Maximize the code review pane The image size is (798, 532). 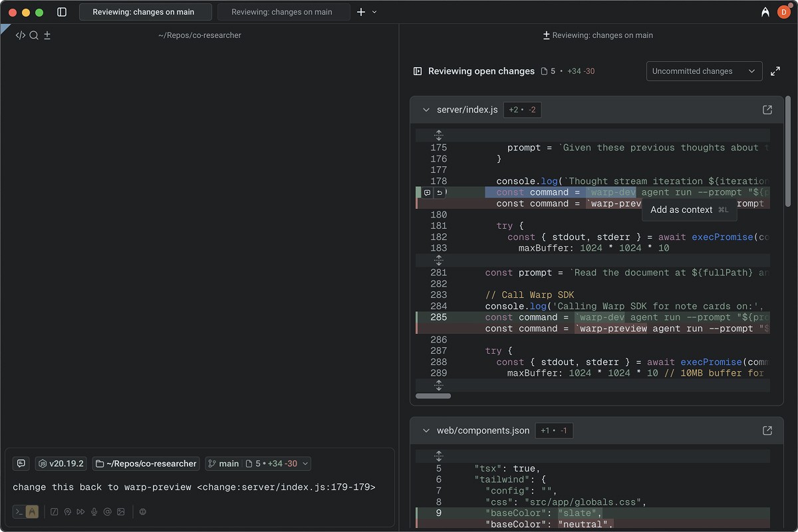click(x=775, y=71)
